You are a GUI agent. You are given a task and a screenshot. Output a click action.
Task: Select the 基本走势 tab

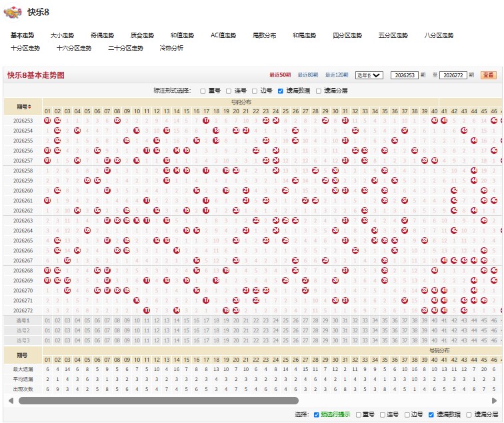(x=22, y=35)
